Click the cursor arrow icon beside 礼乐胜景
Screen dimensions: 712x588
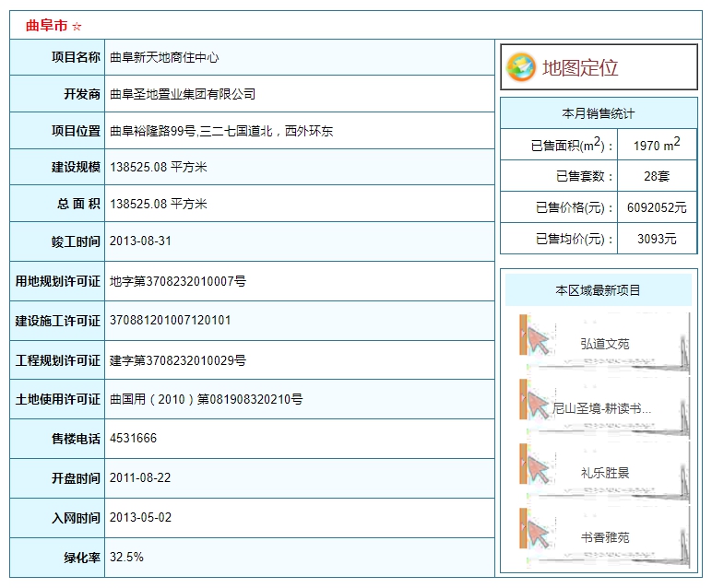point(539,470)
